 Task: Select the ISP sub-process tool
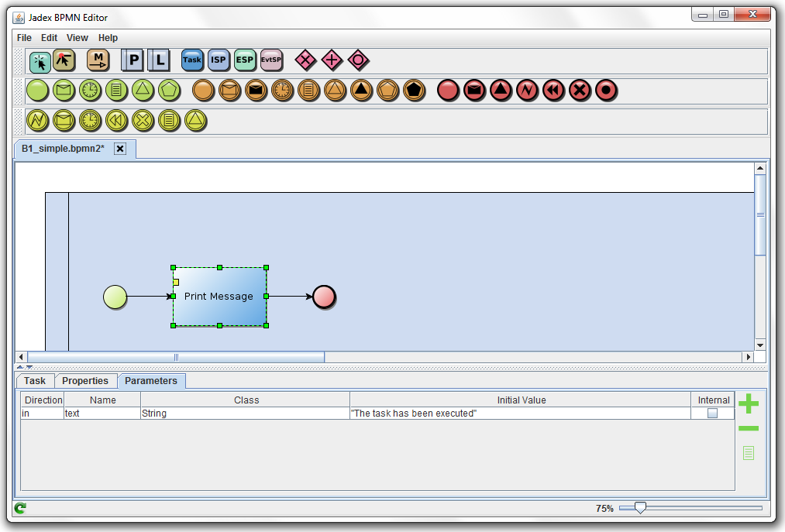(219, 60)
